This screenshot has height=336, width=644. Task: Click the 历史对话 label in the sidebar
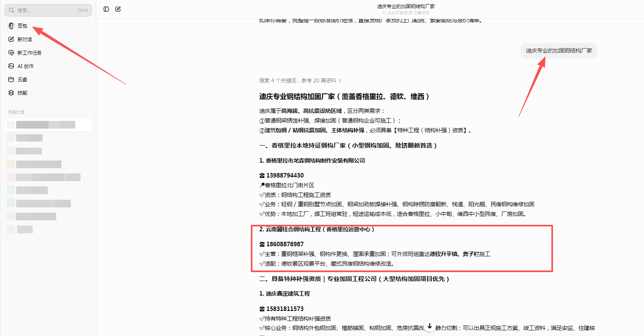[x=16, y=112]
